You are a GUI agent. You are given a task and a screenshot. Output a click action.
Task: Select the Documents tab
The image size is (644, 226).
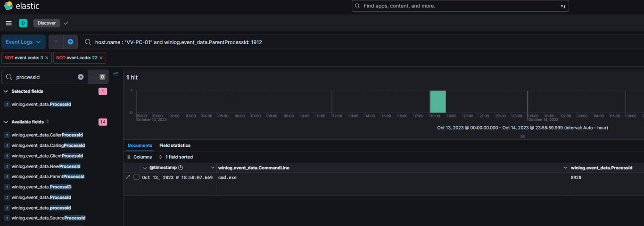(x=140, y=145)
